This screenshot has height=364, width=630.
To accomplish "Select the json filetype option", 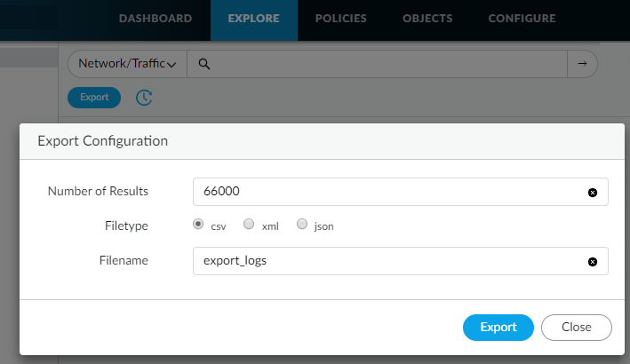I will pyautogui.click(x=302, y=225).
